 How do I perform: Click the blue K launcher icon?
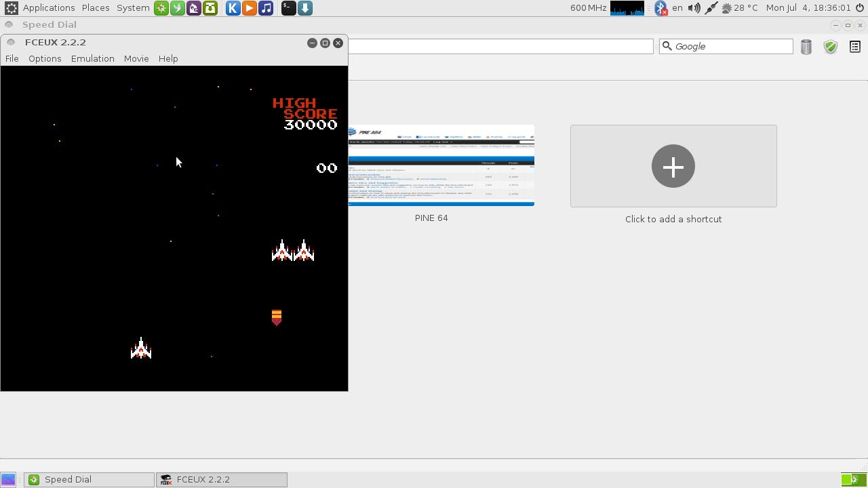(x=233, y=8)
